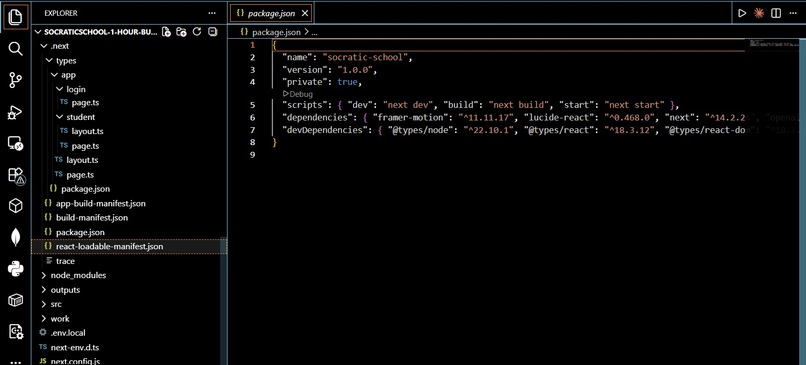Click the "^22.10.1" @types/node version

click(489, 130)
